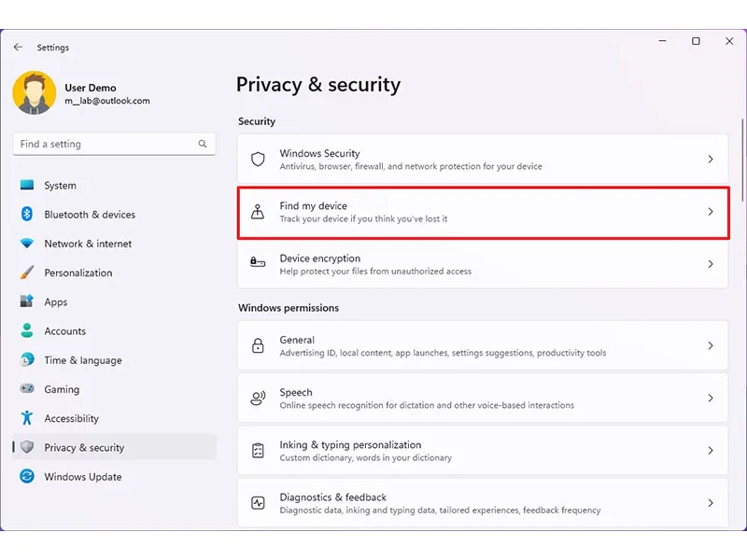747x560 pixels.
Task: Click the Find my device location icon
Action: tap(258, 212)
